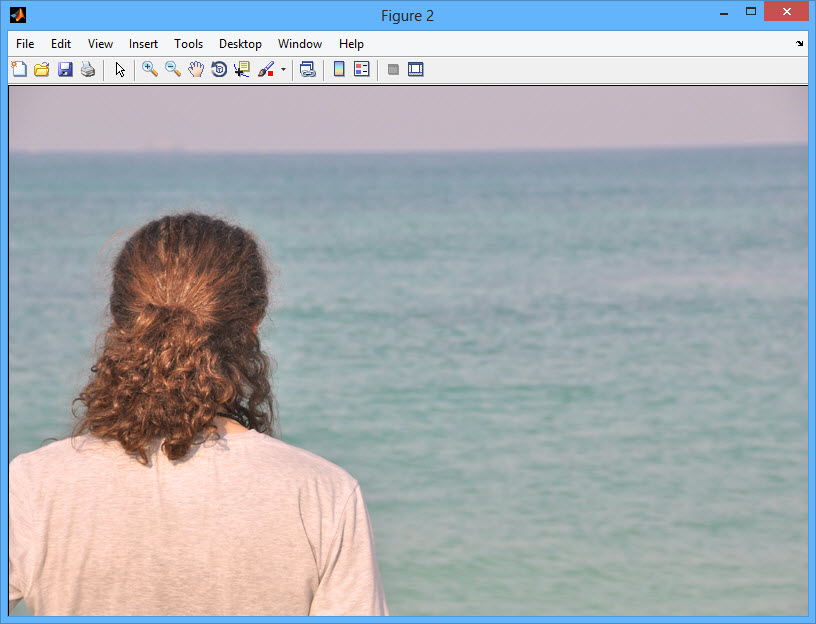The height and width of the screenshot is (624, 816).
Task: Activate the Zoom Out magnifier tool
Action: (173, 69)
